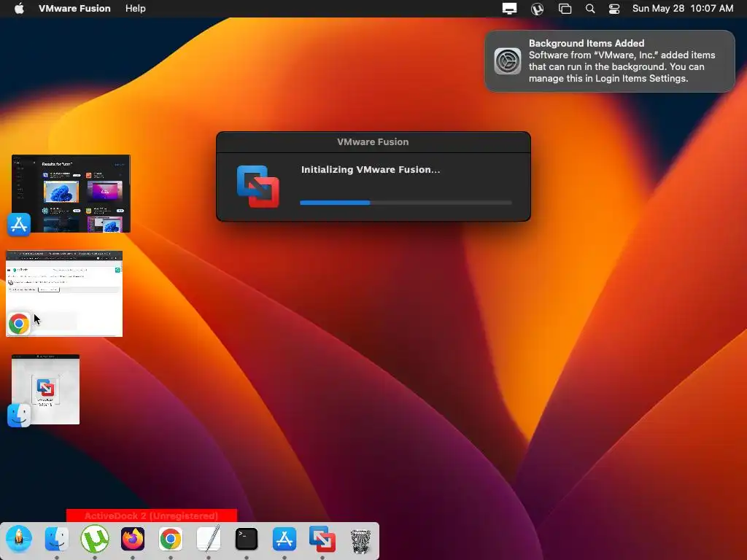Viewport: 747px width, 560px height.
Task: Open the uTorrent menu bar icon
Action: [537, 9]
